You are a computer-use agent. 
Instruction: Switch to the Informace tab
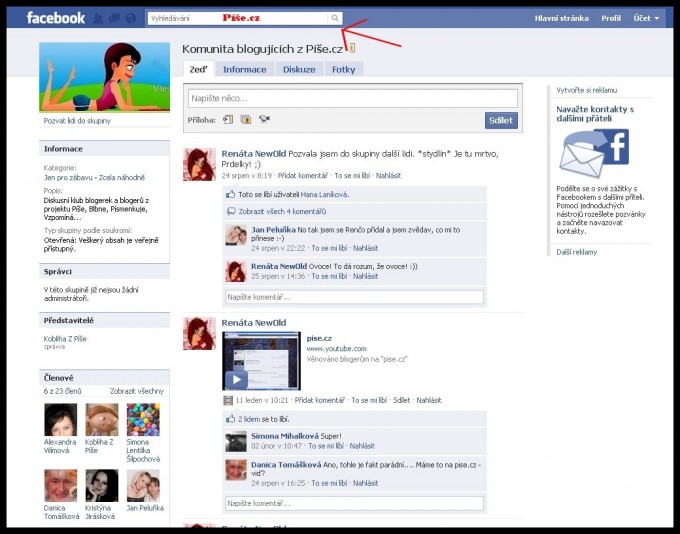245,69
